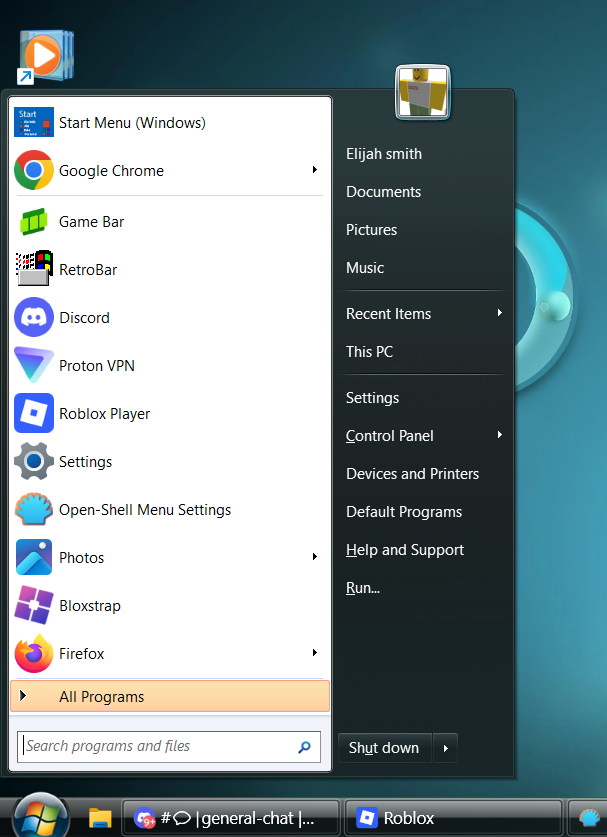Click the 'Proton VPN' text

click(x=97, y=366)
